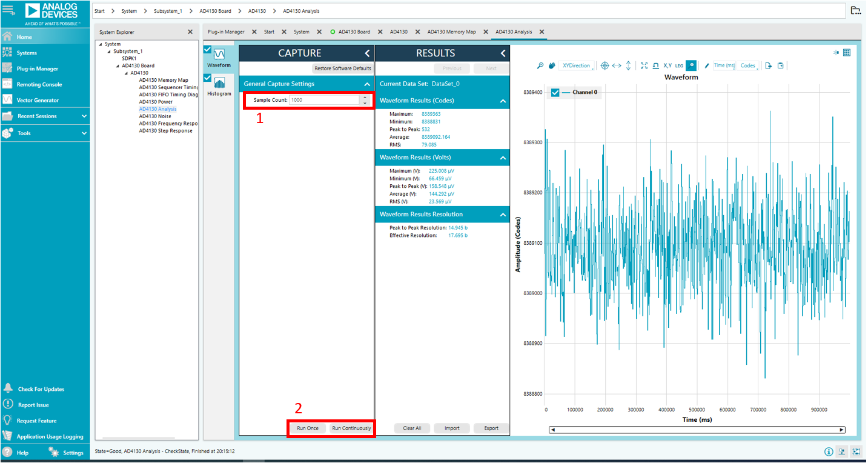Screen dimensions: 868x463
Task: Switch to the Start tab
Action: [269, 32]
